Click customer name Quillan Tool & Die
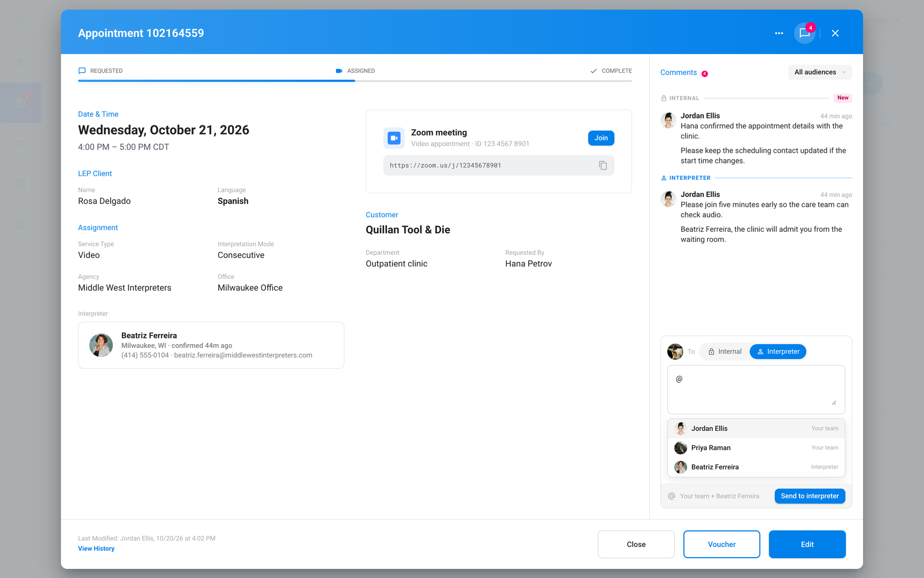924x578 pixels. point(408,230)
